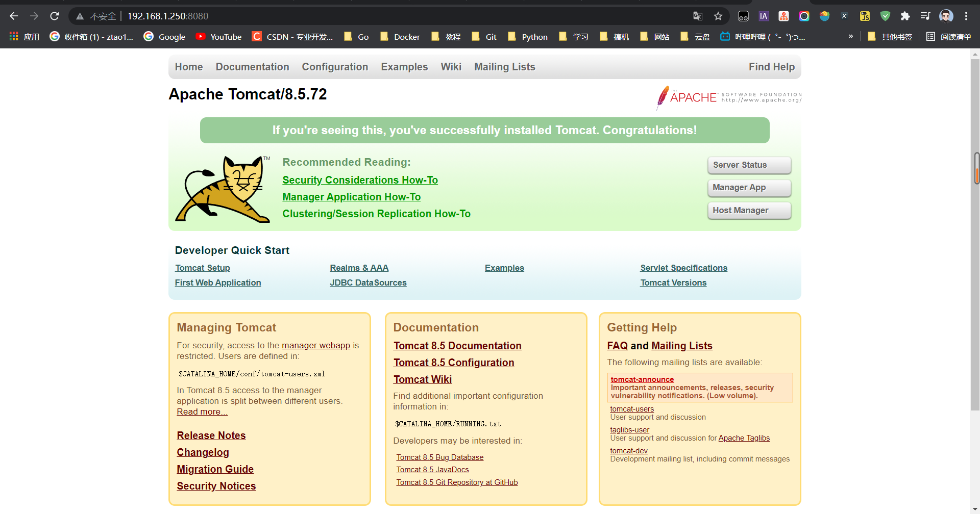Open Security Considerations How-To link
The image size is (980, 514).
tap(360, 180)
